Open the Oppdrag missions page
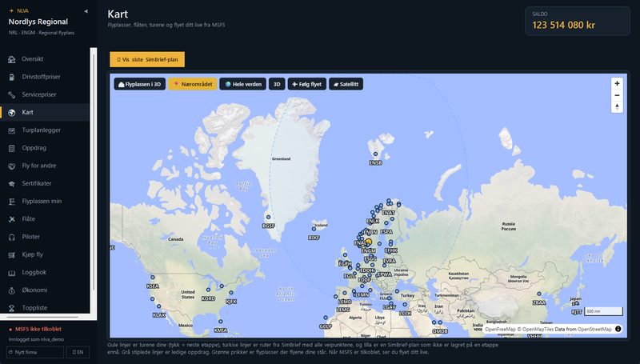The width and height of the screenshot is (640, 364). pos(45,148)
